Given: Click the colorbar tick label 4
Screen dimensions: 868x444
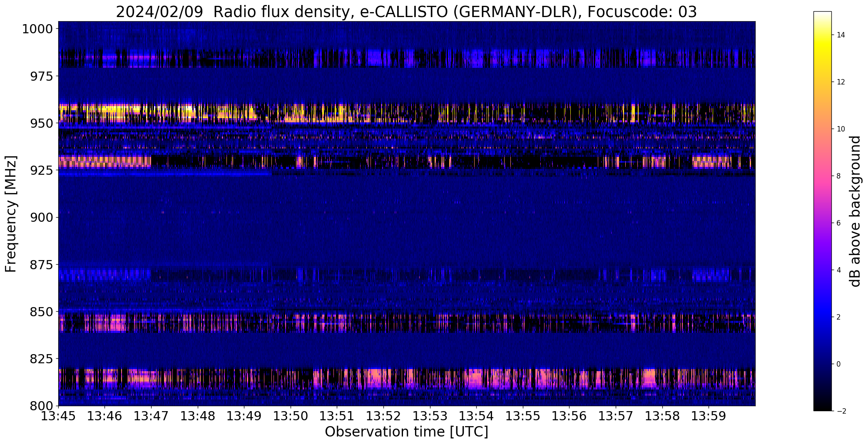Looking at the screenshot, I should pyautogui.click(x=838, y=270).
